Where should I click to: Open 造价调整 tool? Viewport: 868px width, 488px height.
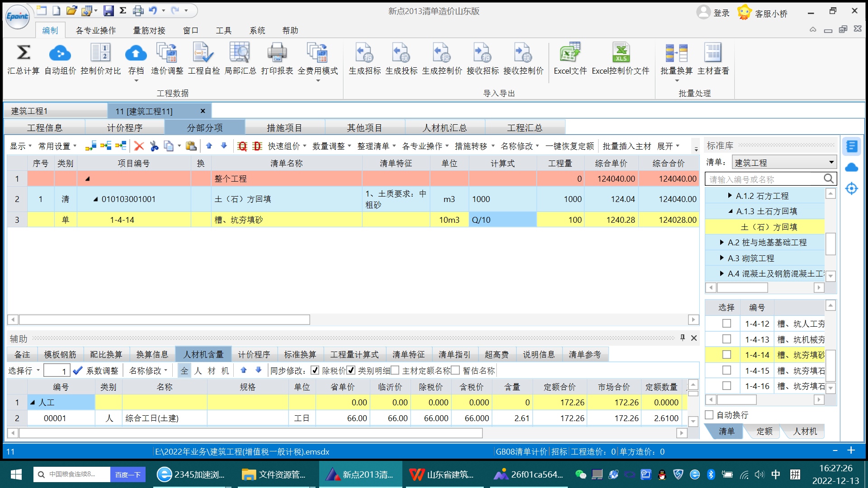pyautogui.click(x=167, y=53)
